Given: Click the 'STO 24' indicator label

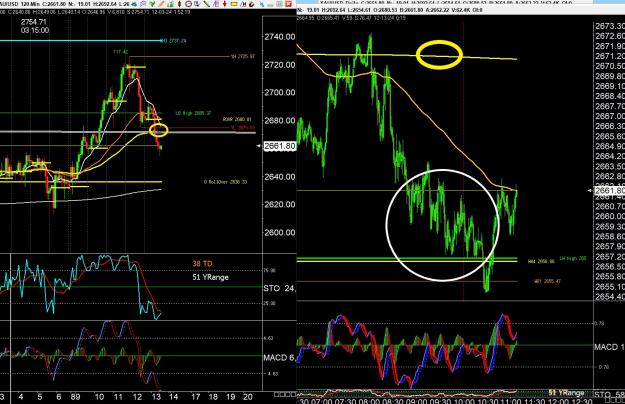Looking at the screenshot, I should pyautogui.click(x=279, y=288).
